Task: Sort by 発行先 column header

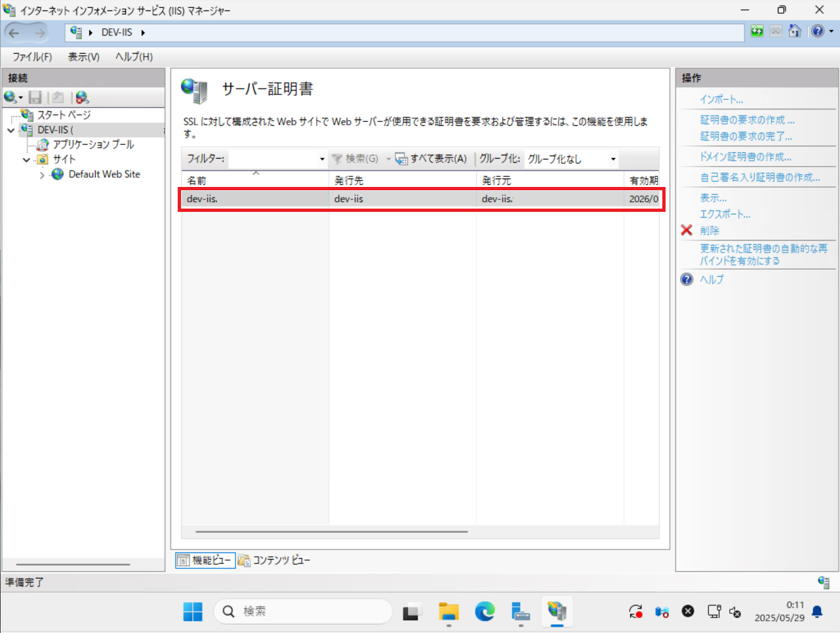Action: pyautogui.click(x=402, y=180)
